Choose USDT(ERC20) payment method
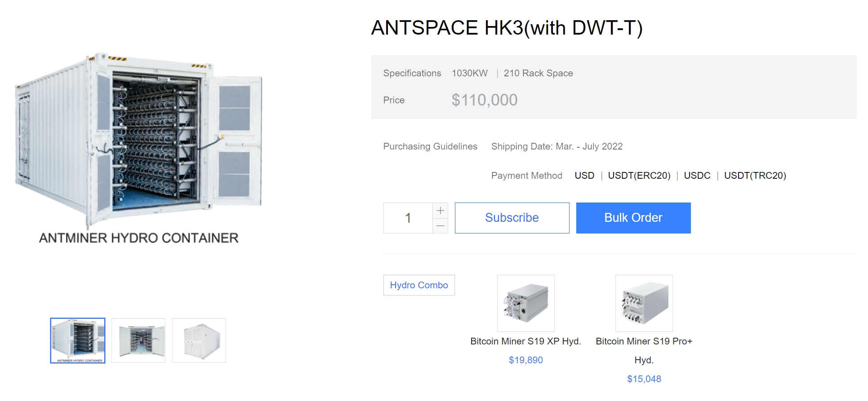The height and width of the screenshot is (401, 868). point(639,176)
